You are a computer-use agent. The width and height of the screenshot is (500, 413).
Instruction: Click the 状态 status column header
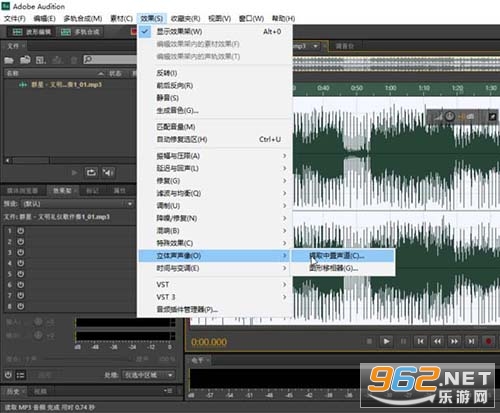115,73
